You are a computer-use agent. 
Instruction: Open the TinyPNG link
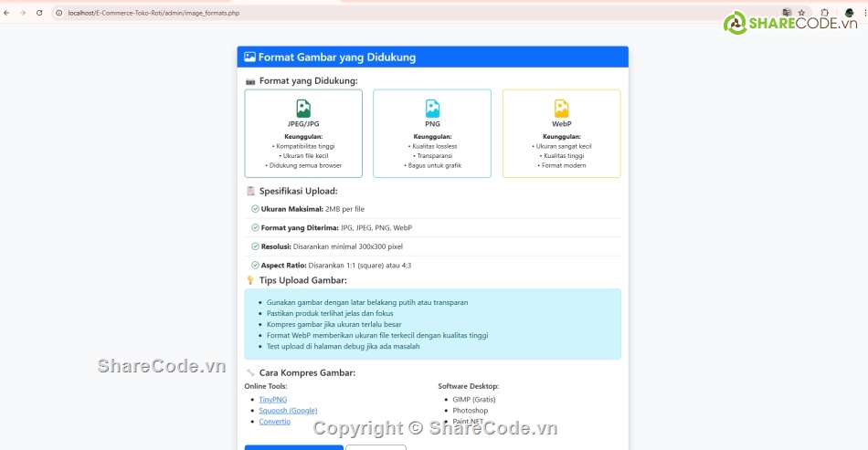tap(272, 399)
